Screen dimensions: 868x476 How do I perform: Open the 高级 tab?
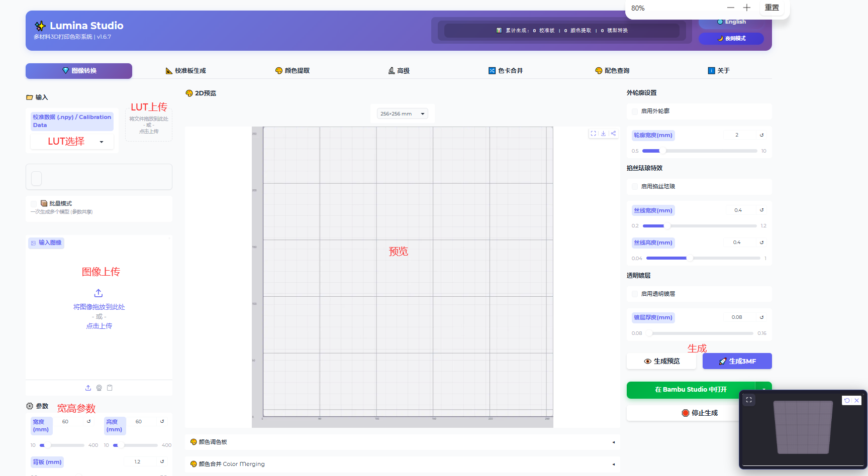pos(399,71)
